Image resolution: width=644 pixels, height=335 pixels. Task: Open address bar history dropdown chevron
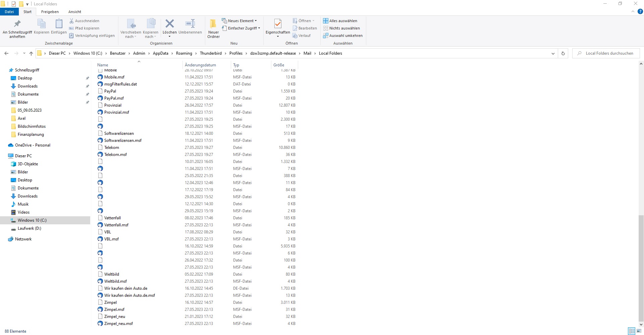pos(553,53)
